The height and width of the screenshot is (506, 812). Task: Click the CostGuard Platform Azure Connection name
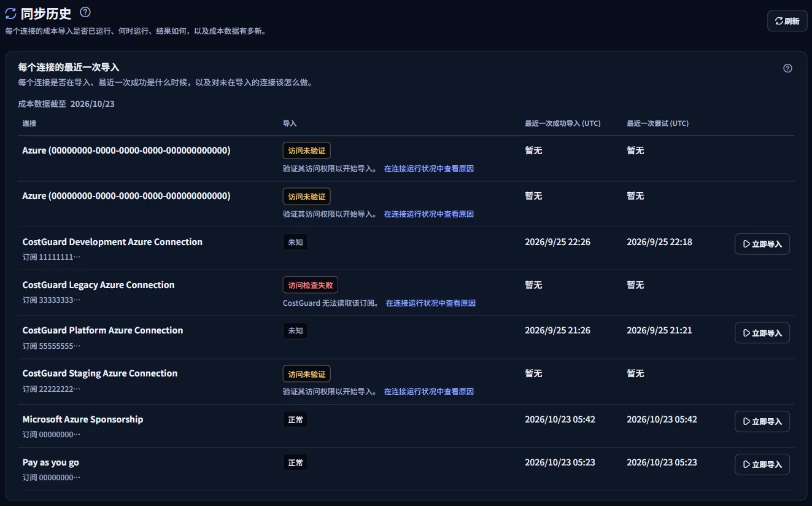tap(103, 330)
